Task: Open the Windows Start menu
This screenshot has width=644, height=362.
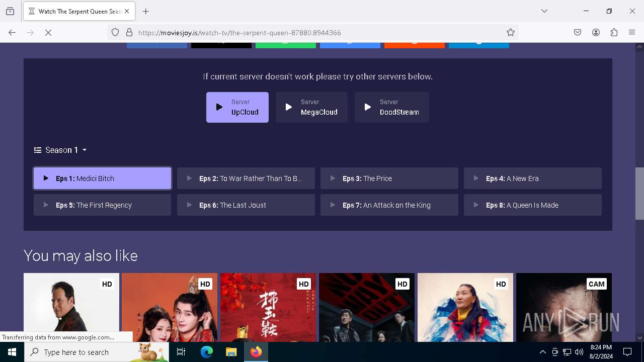Action: point(12,352)
